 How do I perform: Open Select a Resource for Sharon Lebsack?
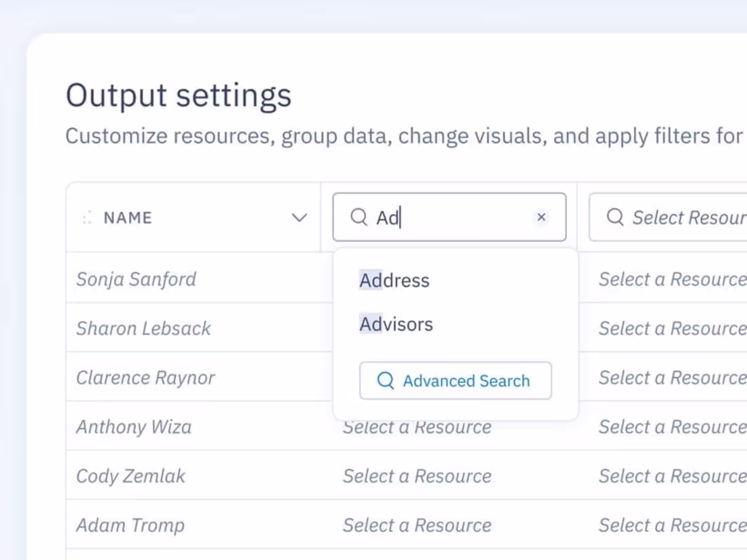[671, 328]
